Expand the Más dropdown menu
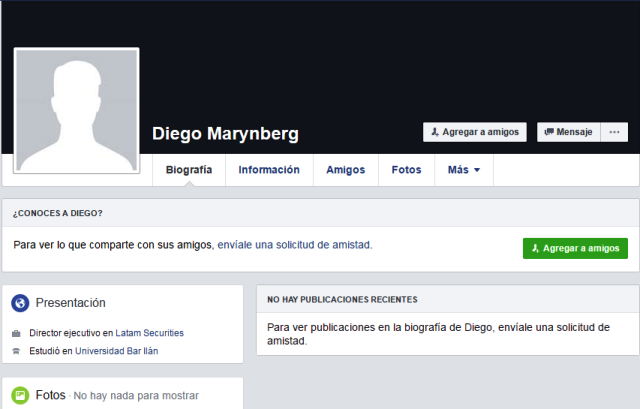 464,170
